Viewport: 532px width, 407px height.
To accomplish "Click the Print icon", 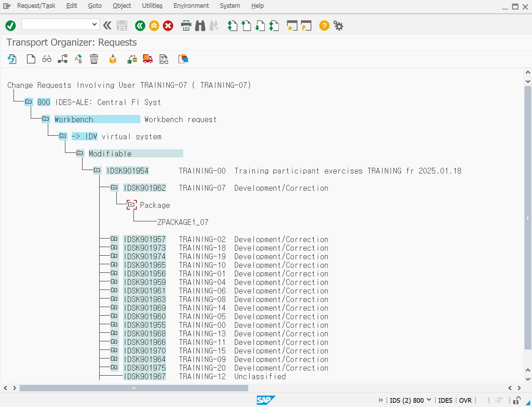I will point(186,26).
